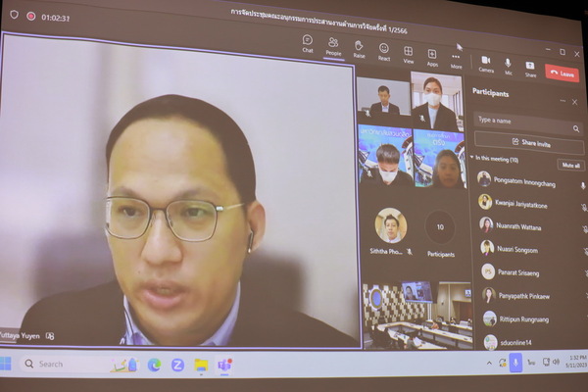
Task: Click the recording indicator icon
Action: click(31, 16)
